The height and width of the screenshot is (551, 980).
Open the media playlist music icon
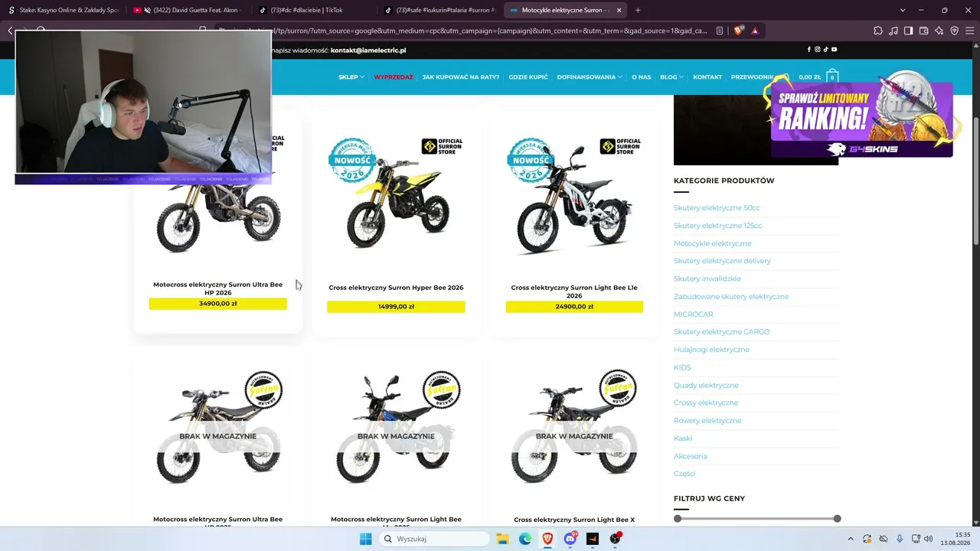coord(893,31)
